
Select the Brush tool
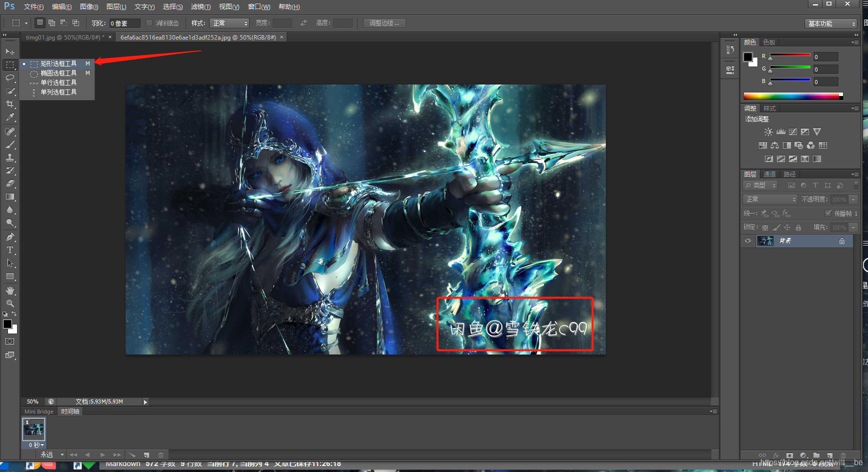point(10,144)
